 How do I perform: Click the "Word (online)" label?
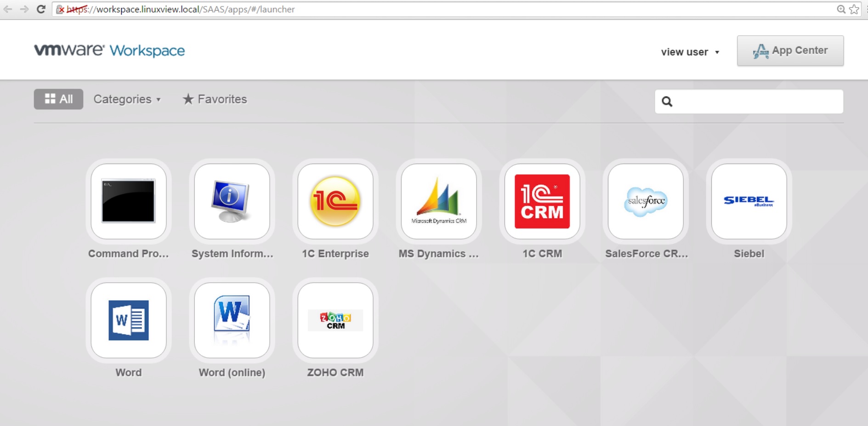tap(232, 373)
